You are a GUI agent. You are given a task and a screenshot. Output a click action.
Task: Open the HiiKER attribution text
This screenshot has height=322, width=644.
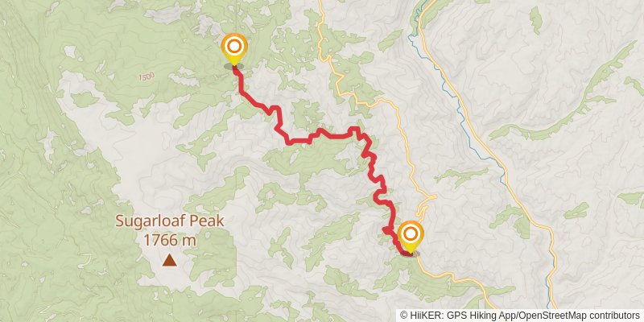445,316
